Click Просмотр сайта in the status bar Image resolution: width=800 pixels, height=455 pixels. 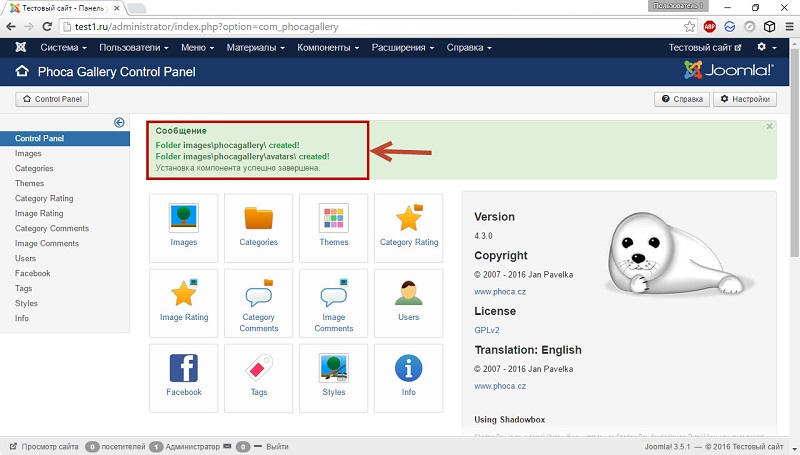[x=44, y=446]
